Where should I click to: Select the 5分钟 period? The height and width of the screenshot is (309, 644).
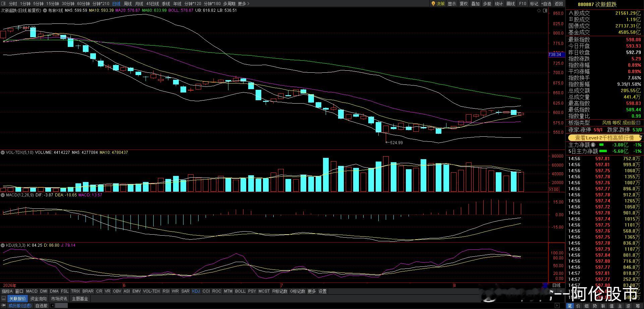click(38, 4)
